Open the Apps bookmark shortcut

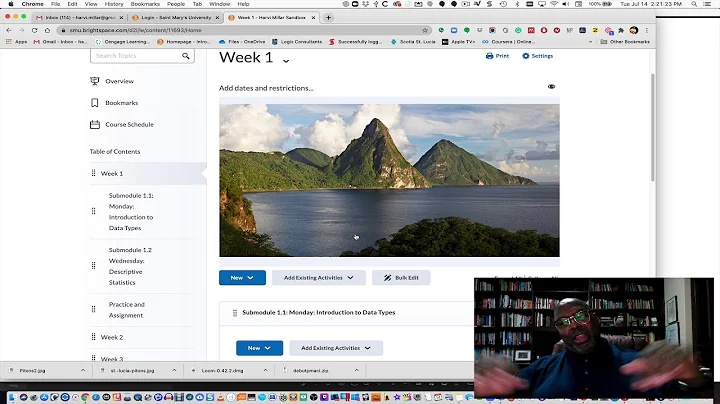(17, 42)
